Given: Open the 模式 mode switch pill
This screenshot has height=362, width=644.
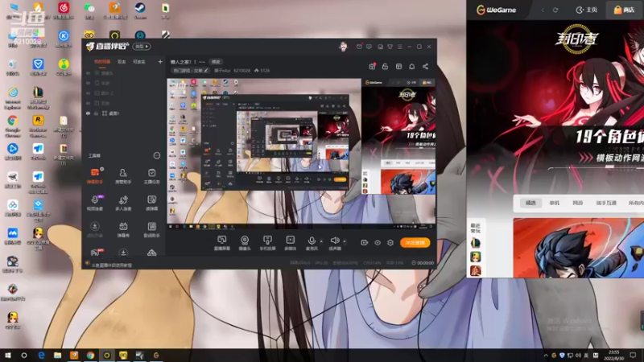Looking at the screenshot, I should pos(142,47).
